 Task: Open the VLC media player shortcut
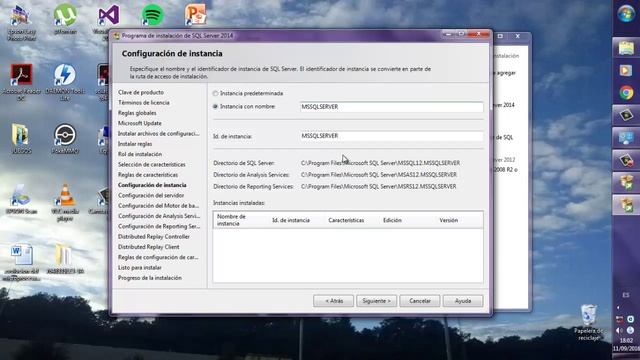[x=65, y=202]
